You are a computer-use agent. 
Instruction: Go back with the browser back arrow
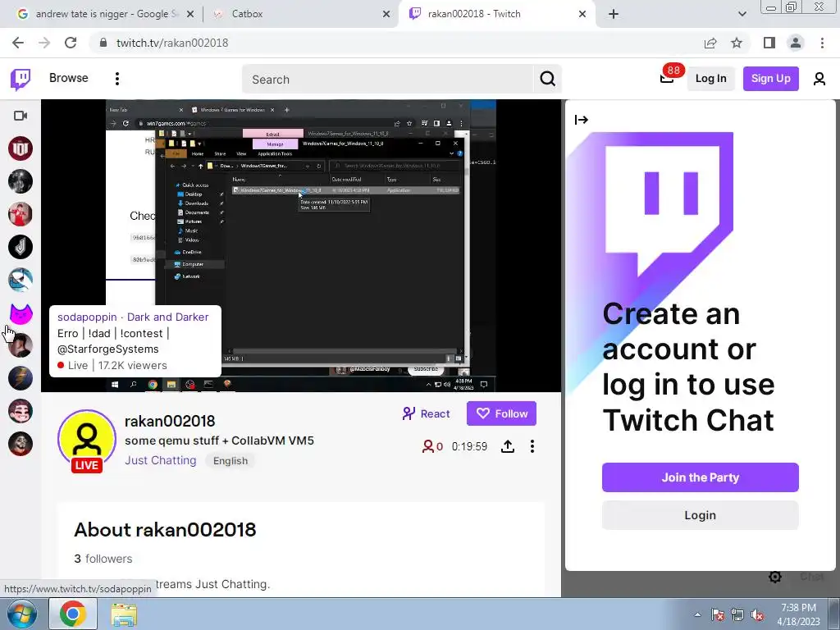pos(18,43)
